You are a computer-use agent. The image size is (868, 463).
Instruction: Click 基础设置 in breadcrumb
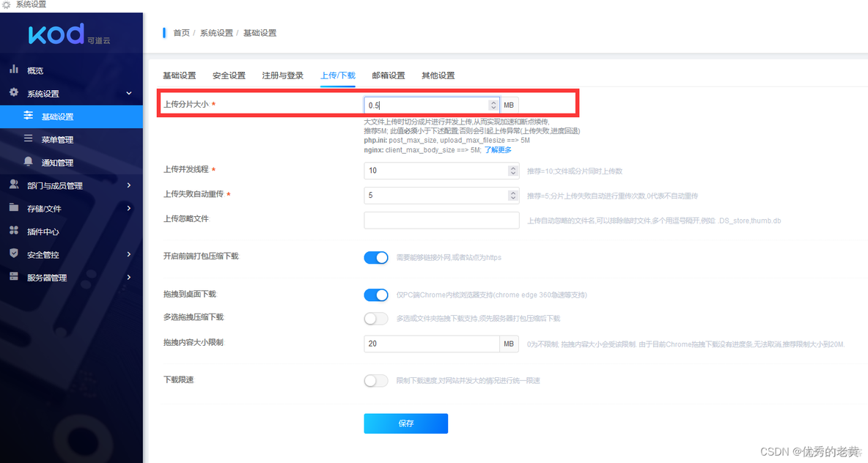260,33
